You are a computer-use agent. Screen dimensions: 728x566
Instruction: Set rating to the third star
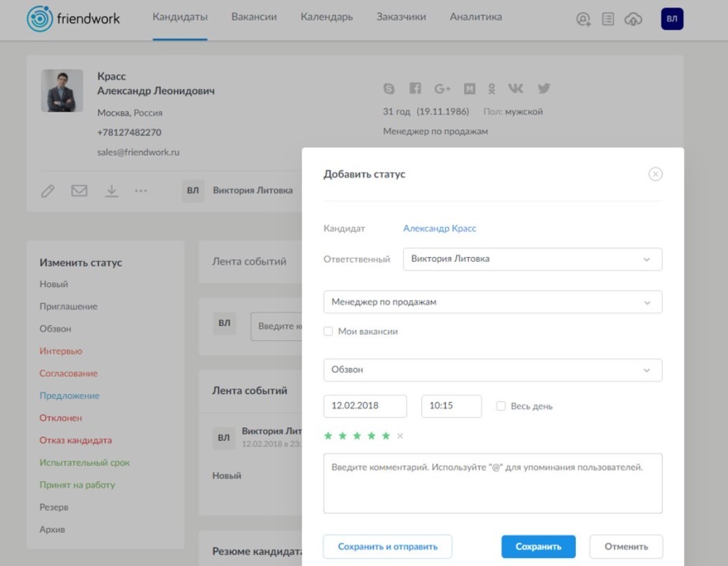[358, 436]
